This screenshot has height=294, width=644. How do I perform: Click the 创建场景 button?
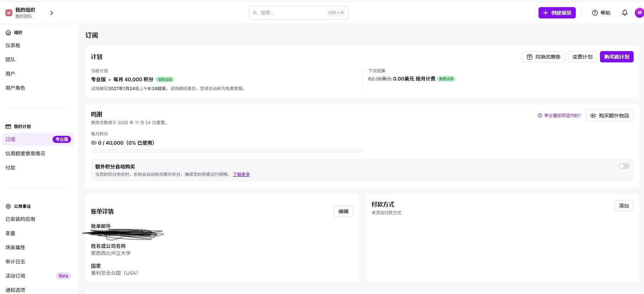[x=557, y=13]
